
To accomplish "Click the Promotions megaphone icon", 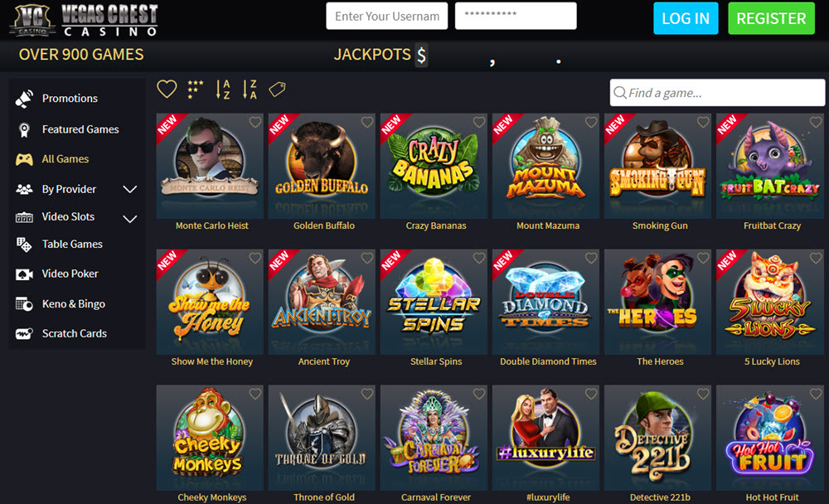I will coord(24,99).
